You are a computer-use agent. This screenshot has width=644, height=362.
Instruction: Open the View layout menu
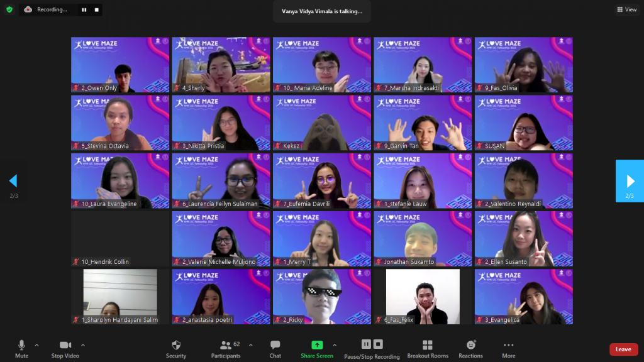click(x=627, y=9)
